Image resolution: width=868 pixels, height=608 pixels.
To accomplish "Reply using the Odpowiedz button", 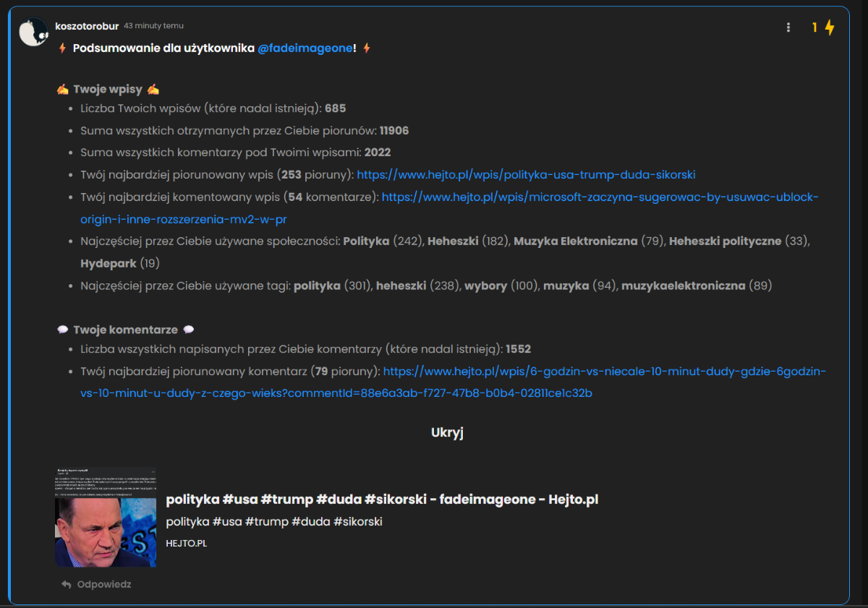I will click(x=103, y=584).
